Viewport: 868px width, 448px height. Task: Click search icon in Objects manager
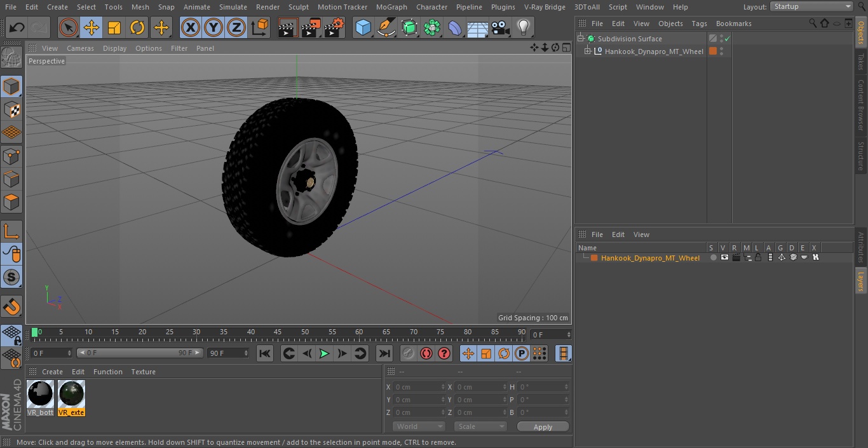813,23
